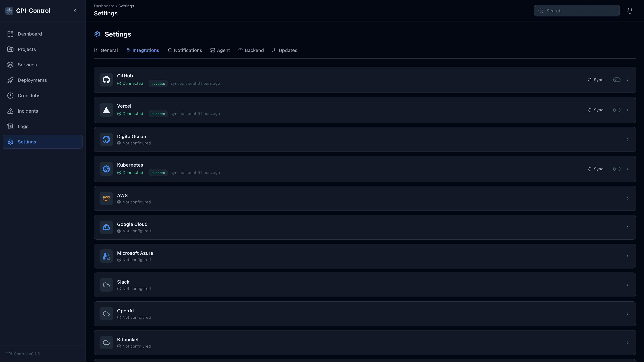Click Sync for the GitHub integration

coord(595,80)
